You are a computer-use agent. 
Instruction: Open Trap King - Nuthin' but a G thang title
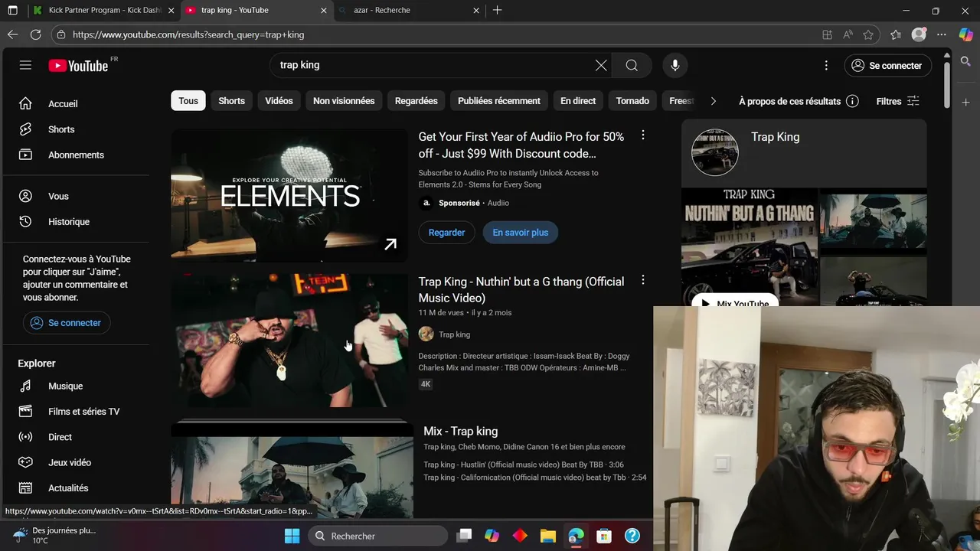[x=521, y=289]
